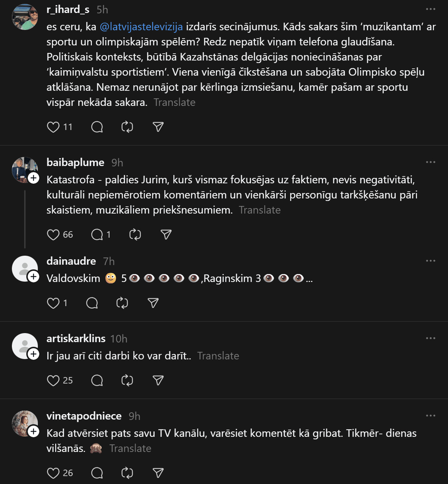
Task: Like the dainaudre comment
Action: pos(53,303)
